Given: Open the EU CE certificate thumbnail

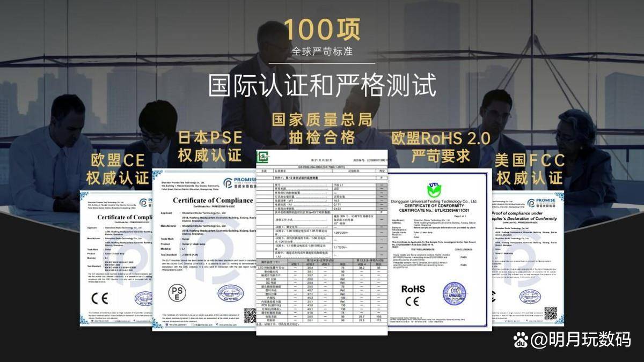Looking at the screenshot, I should coord(116,258).
